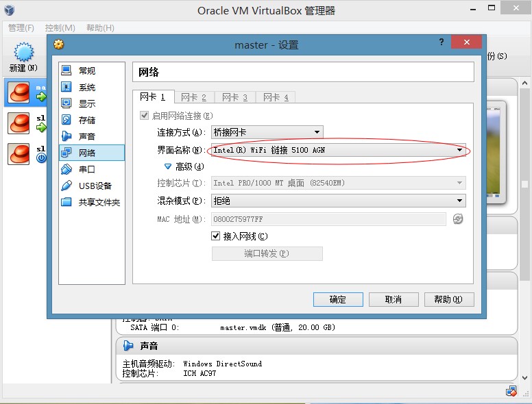Screen dimensions: 532x404
Task: Click the 端口转发 (Port Forwarding) button
Action: click(x=267, y=253)
